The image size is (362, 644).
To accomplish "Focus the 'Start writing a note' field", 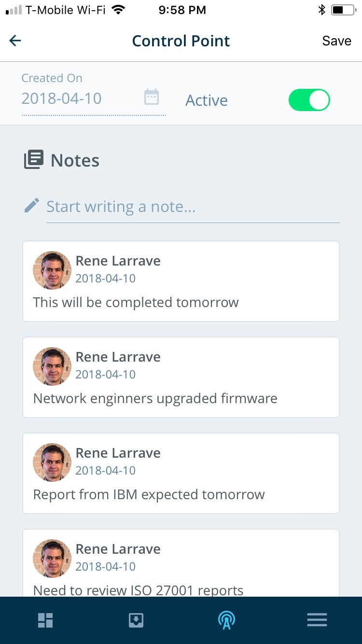I will (192, 207).
